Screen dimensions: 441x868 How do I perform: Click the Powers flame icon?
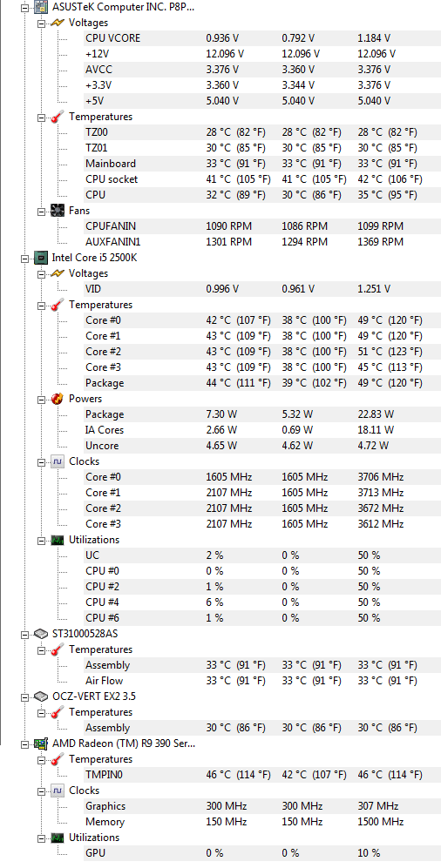pos(58,399)
